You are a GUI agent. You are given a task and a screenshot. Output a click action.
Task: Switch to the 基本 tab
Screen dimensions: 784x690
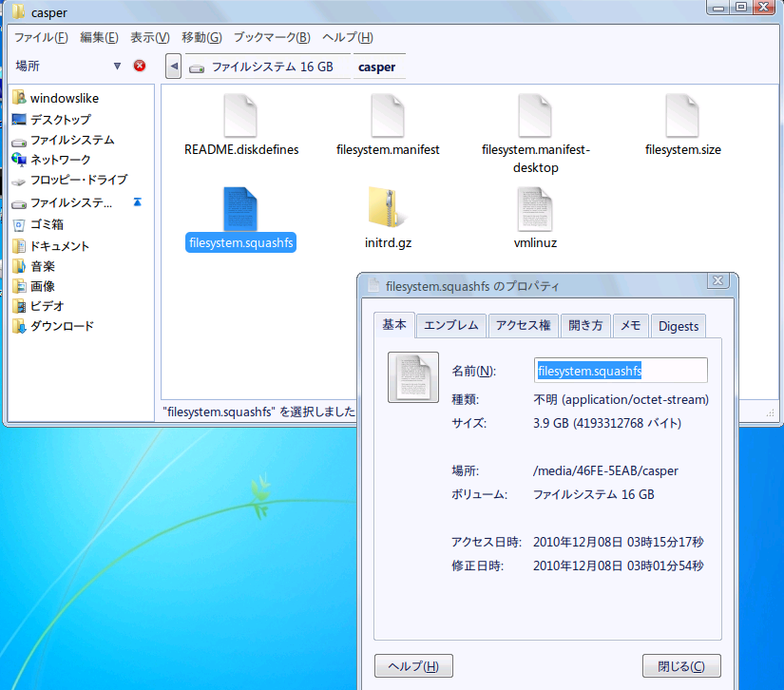click(x=394, y=325)
